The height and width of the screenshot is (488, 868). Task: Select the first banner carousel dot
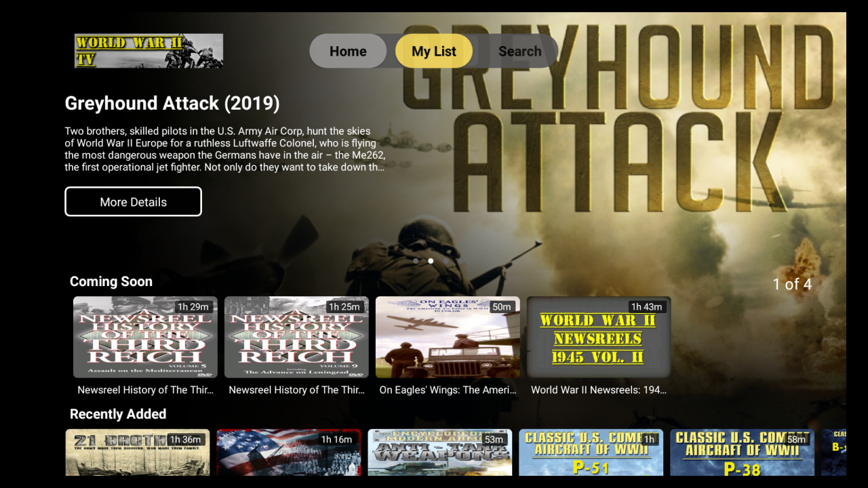pyautogui.click(x=415, y=260)
